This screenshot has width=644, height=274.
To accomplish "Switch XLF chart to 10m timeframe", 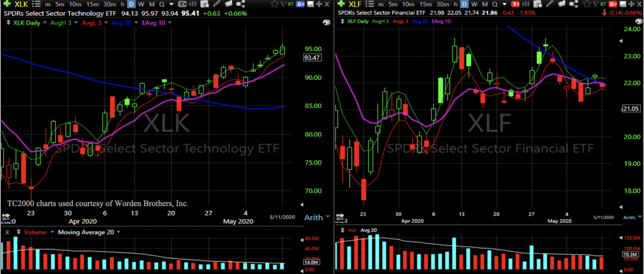I will [408, 4].
